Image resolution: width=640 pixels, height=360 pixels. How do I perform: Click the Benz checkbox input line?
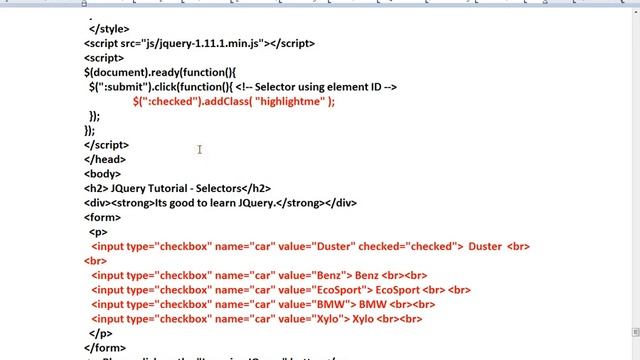coord(259,276)
